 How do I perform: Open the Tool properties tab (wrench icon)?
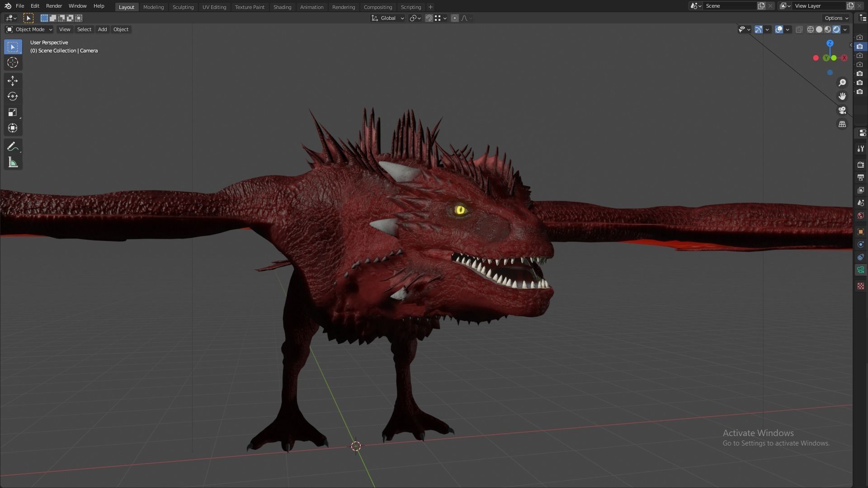(861, 149)
